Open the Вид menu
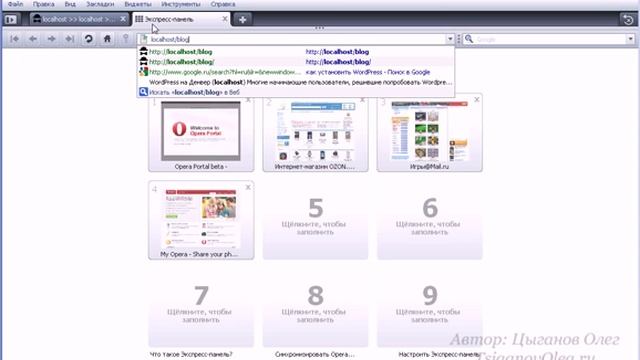Screen dimensions: 640x360 [x=70, y=4]
